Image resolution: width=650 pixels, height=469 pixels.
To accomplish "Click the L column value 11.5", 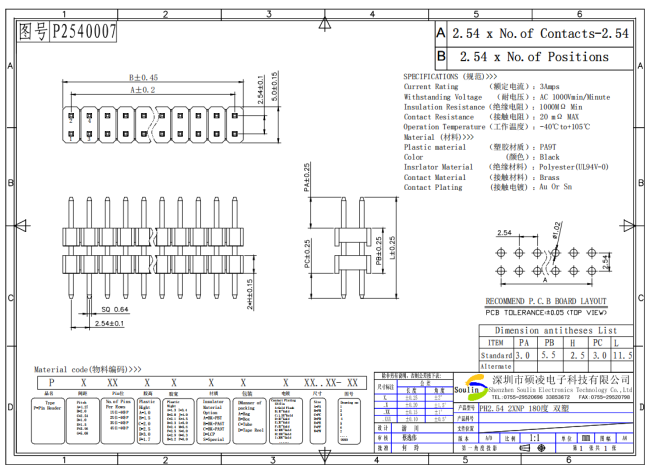I will pyautogui.click(x=621, y=355).
